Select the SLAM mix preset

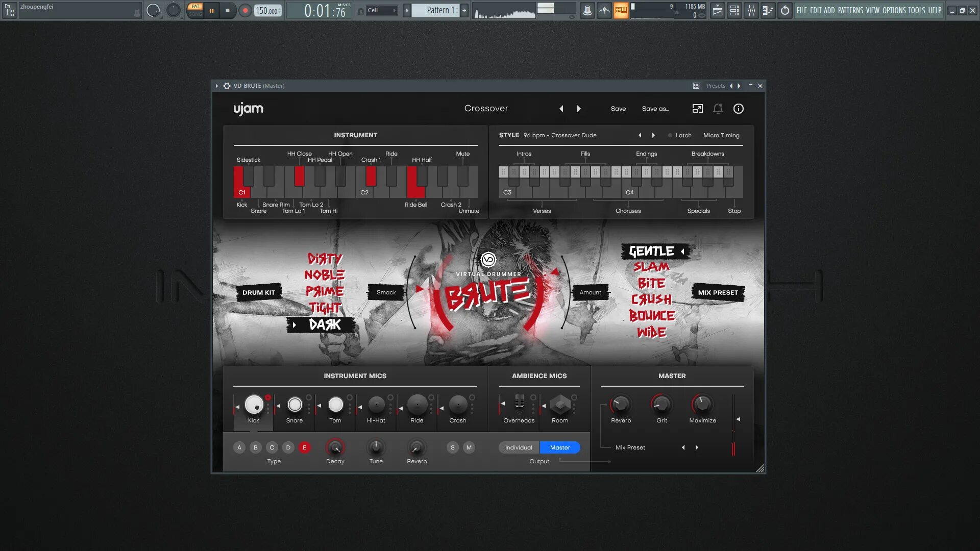(x=651, y=267)
